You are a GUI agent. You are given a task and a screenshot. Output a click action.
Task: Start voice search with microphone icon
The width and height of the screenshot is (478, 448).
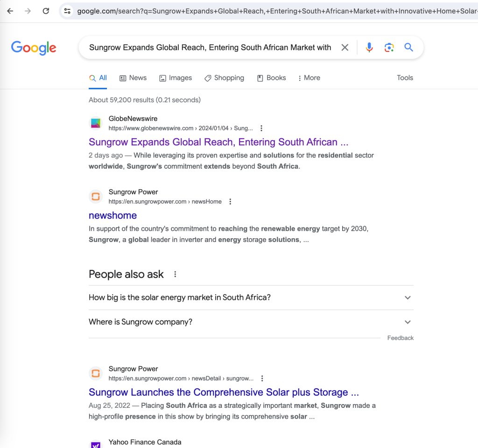point(369,47)
